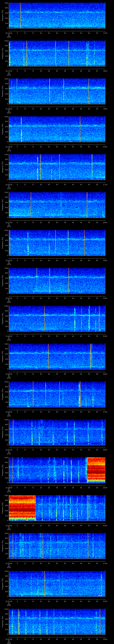This screenshot has width=114, height=644.
Task: Click the spectrogram panel starting at 22:18:00
Action: coord(57,91)
